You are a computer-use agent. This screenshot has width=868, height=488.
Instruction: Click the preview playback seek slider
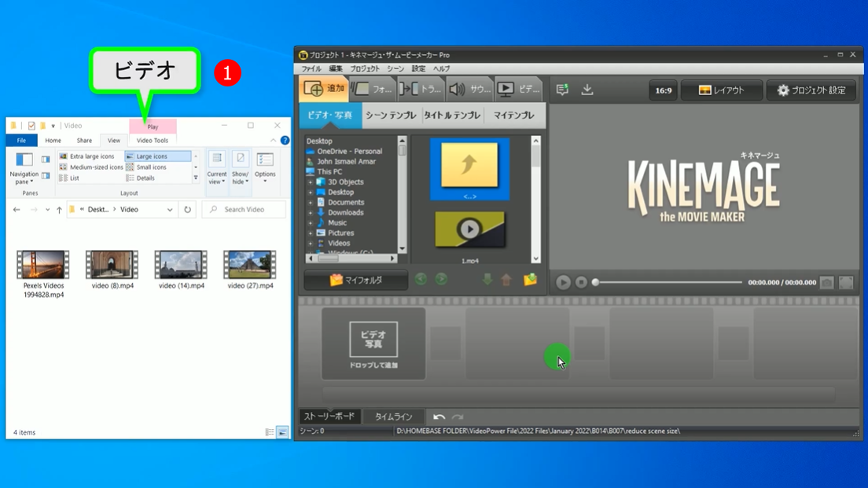click(668, 282)
